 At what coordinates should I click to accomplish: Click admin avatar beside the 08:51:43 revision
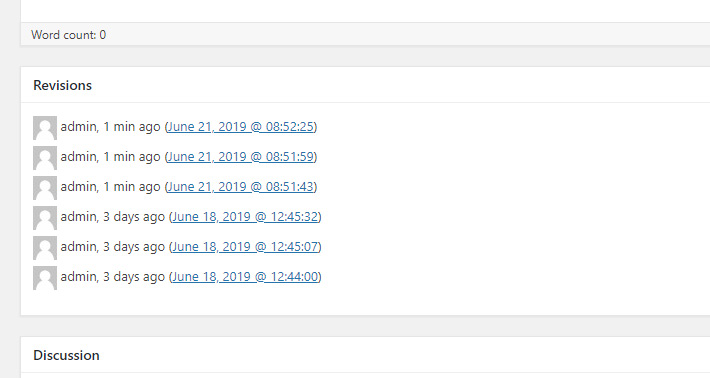(x=45, y=188)
